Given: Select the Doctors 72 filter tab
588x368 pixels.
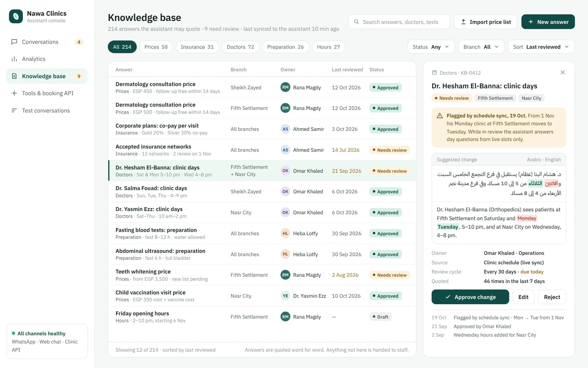Looking at the screenshot, I should pyautogui.click(x=240, y=47).
